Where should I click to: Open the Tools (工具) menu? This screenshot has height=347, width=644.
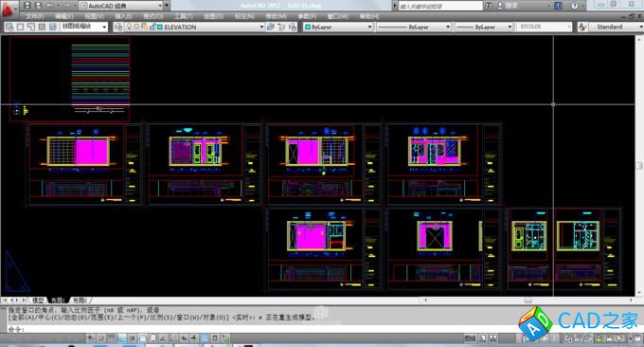coord(183,16)
